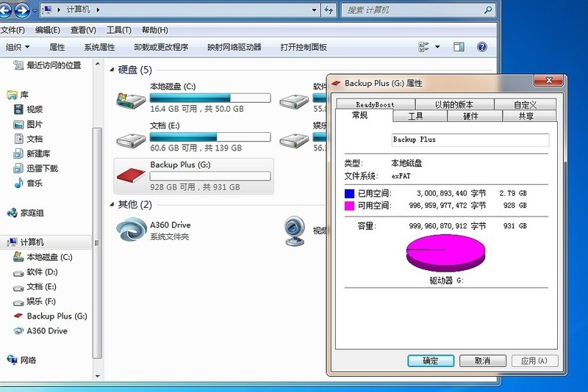Expand the change view dropdown arrow
588x392 pixels.
pyautogui.click(x=437, y=47)
